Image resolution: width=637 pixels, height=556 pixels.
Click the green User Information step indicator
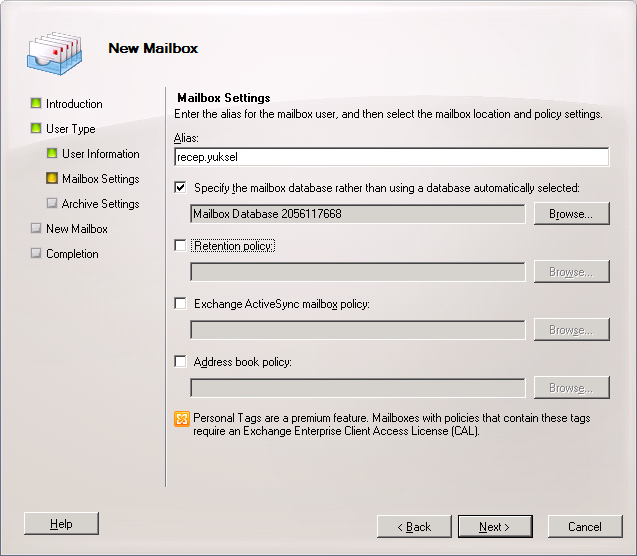pyautogui.click(x=52, y=153)
